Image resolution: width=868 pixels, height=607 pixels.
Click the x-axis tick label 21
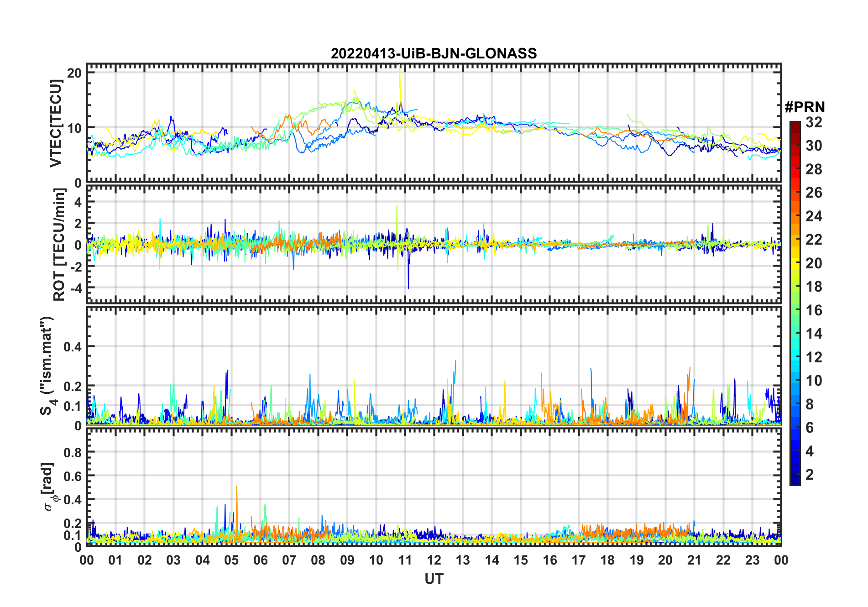[x=695, y=560]
